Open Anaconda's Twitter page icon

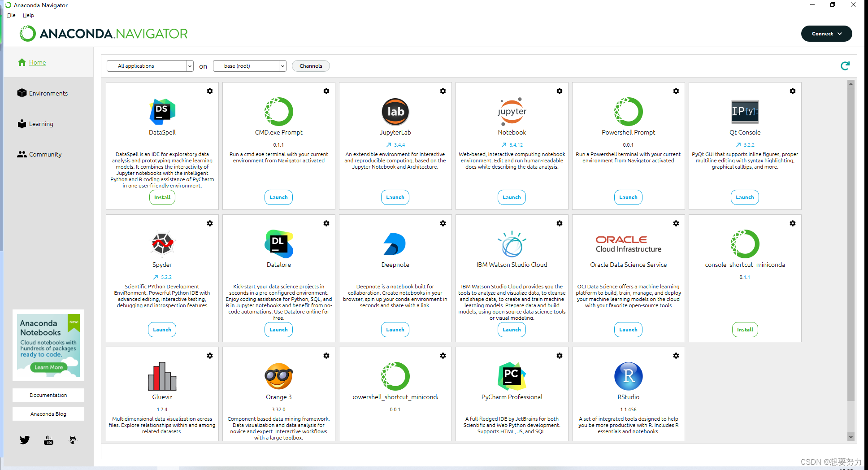(25, 440)
